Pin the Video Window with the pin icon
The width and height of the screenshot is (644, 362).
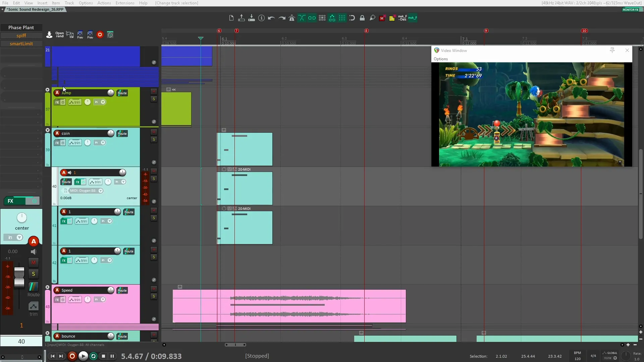612,50
